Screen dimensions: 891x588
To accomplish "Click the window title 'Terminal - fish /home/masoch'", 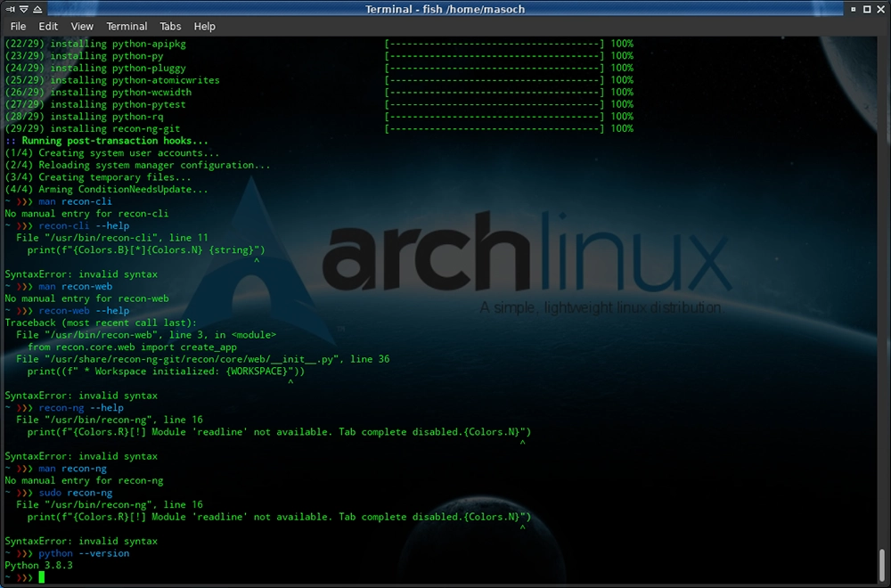I will pyautogui.click(x=445, y=8).
